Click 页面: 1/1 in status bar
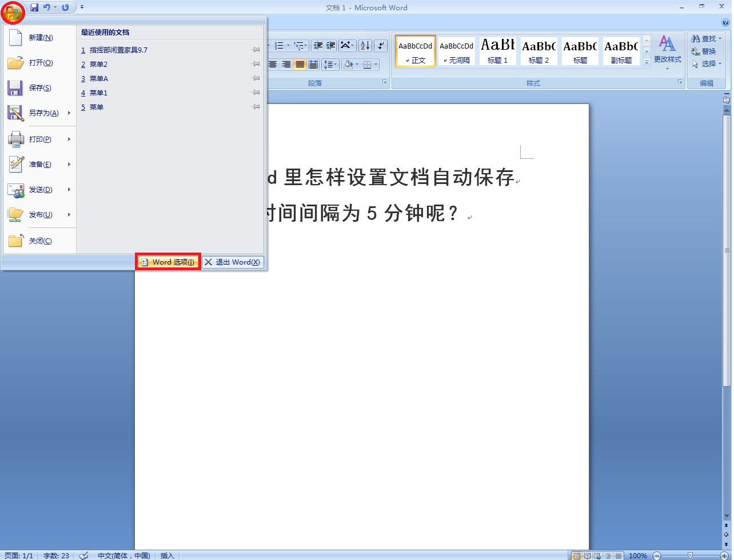The image size is (734, 560). tap(19, 555)
